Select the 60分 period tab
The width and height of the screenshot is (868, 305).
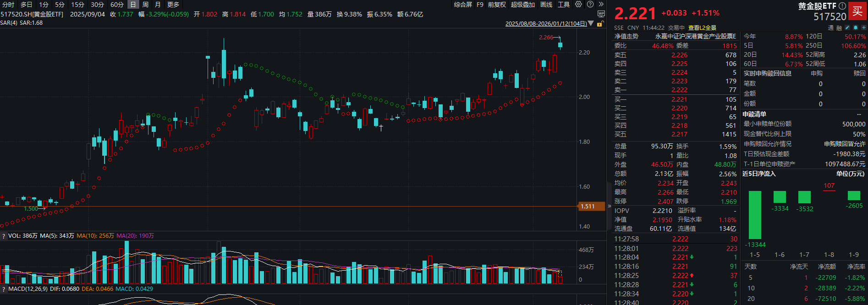(117, 5)
